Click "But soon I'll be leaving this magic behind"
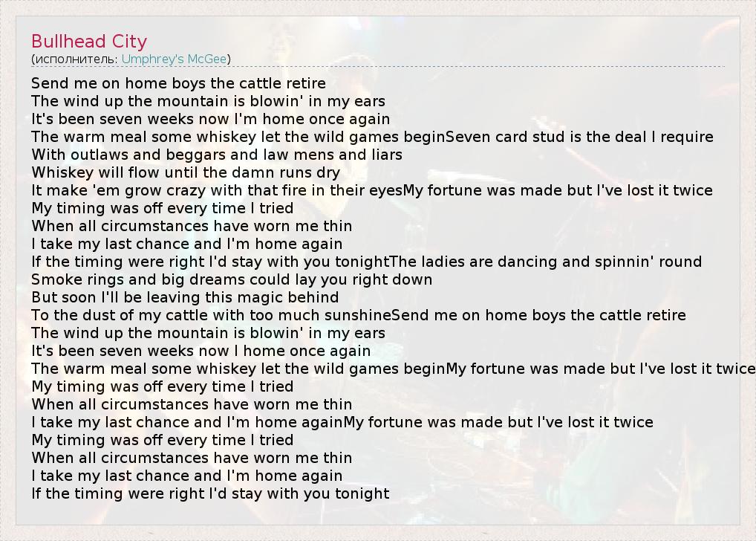The width and height of the screenshot is (756, 541). (185, 297)
